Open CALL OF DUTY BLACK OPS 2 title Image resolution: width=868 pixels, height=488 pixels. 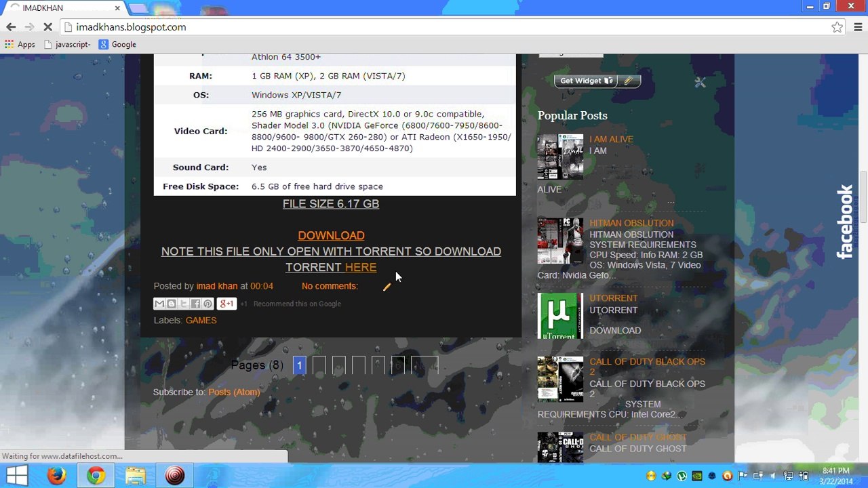tap(648, 367)
